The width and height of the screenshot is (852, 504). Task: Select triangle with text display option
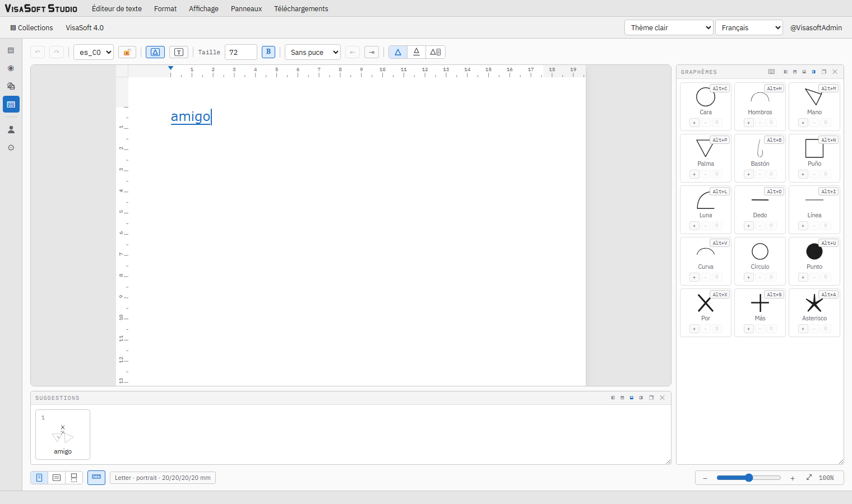[x=436, y=52]
